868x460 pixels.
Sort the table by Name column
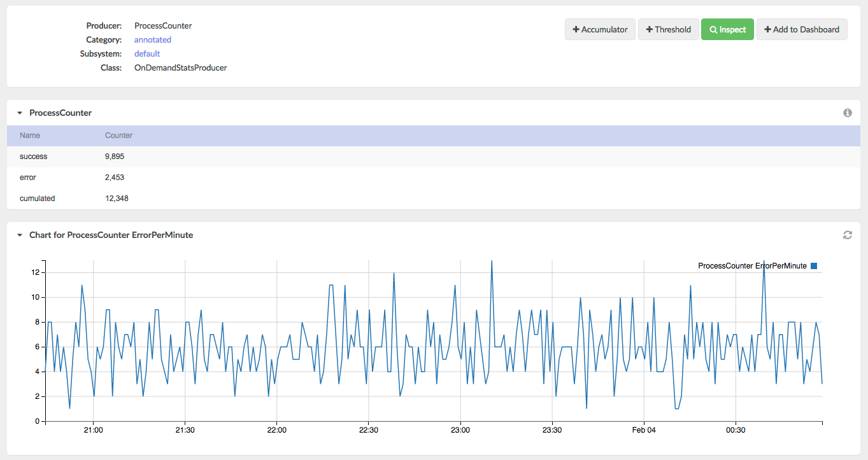(30, 136)
